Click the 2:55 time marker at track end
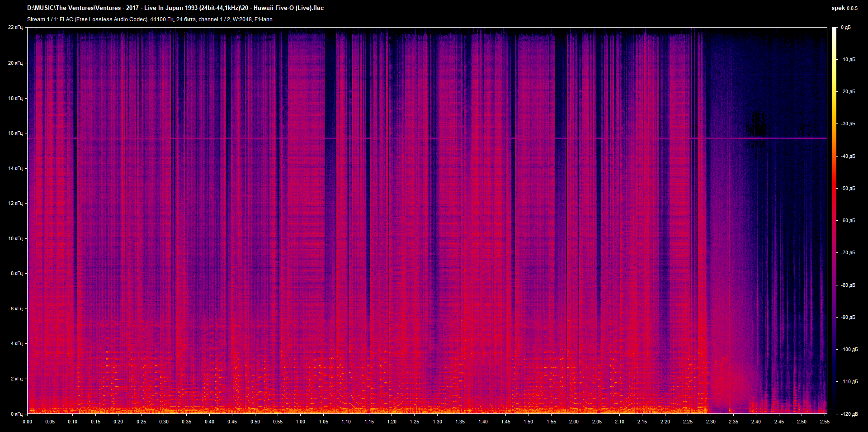This screenshot has height=432, width=868. tap(824, 422)
